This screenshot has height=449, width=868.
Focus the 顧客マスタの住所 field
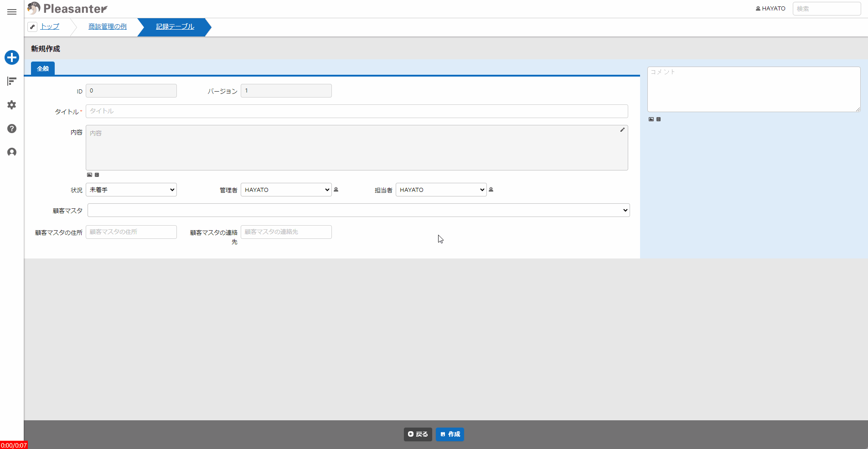coord(131,232)
